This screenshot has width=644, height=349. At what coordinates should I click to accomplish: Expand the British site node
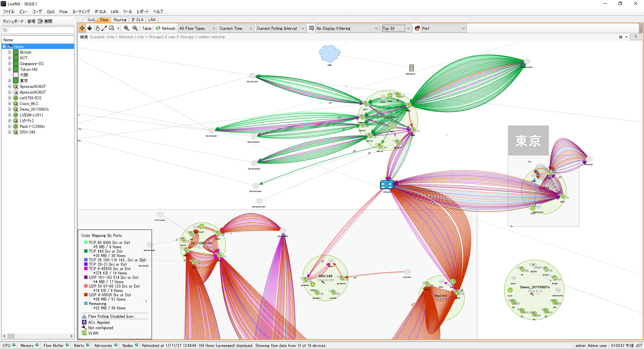[10, 52]
